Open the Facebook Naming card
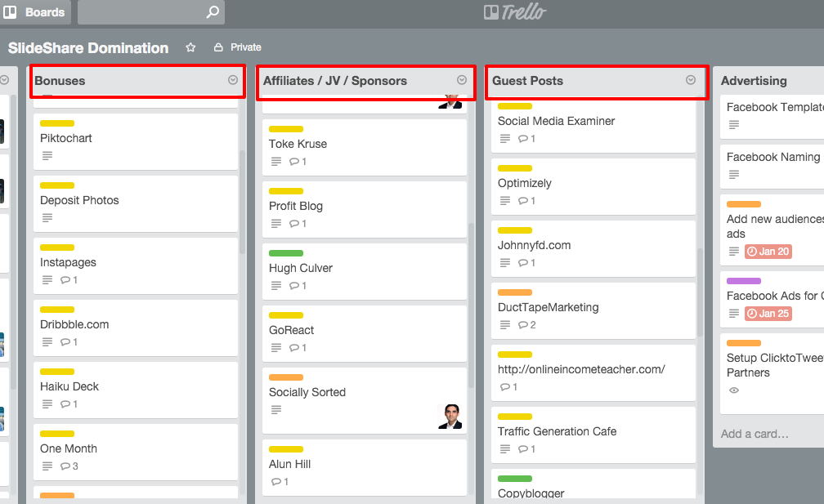 (772, 167)
